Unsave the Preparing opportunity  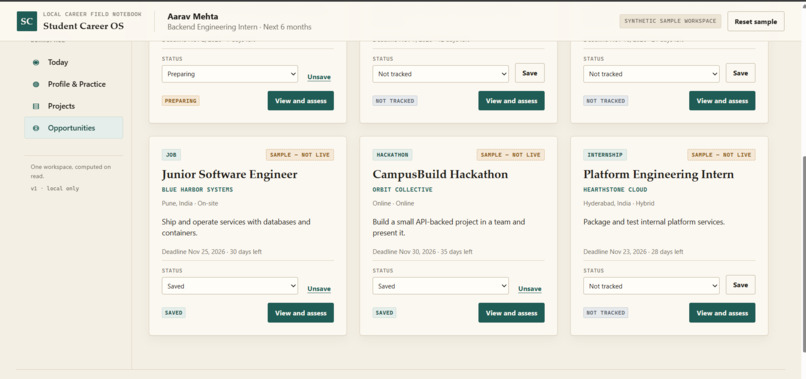click(319, 77)
